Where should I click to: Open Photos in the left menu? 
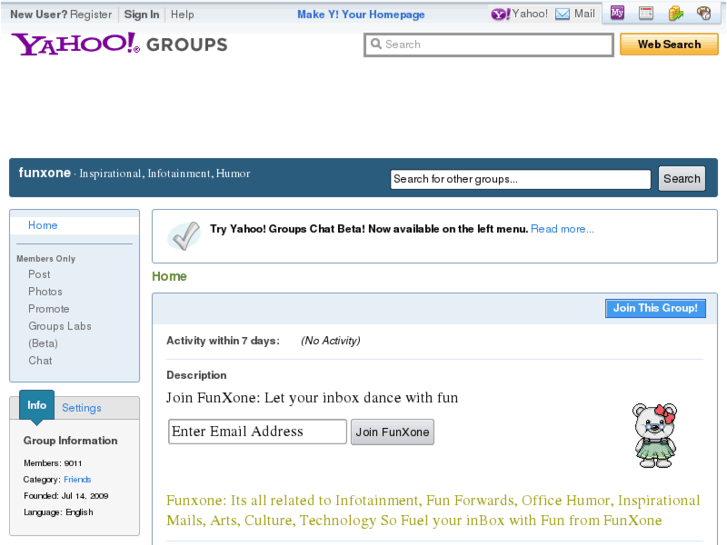click(45, 291)
